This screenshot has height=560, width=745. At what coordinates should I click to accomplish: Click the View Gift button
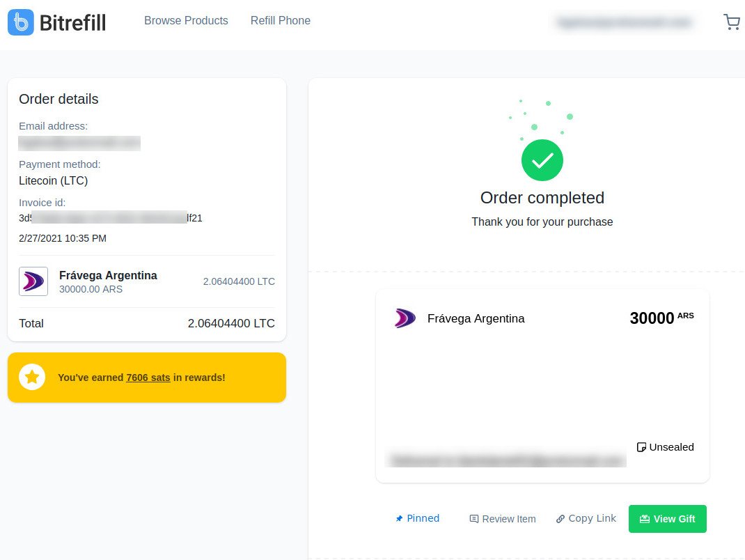[x=668, y=519]
